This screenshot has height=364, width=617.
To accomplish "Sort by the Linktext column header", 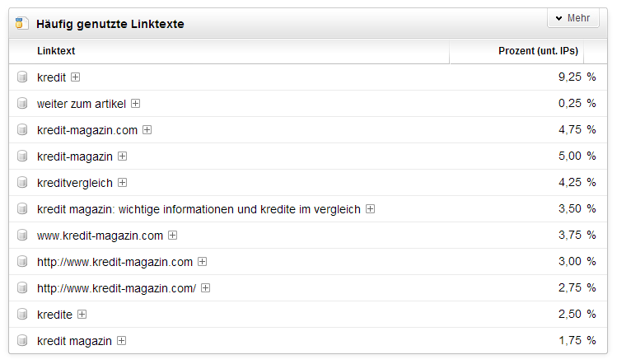I will (x=56, y=51).
